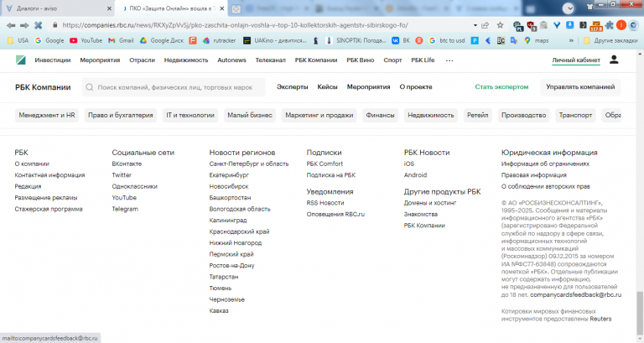Open РБК Comfort subscription link
The image size is (644, 343).
325,164
